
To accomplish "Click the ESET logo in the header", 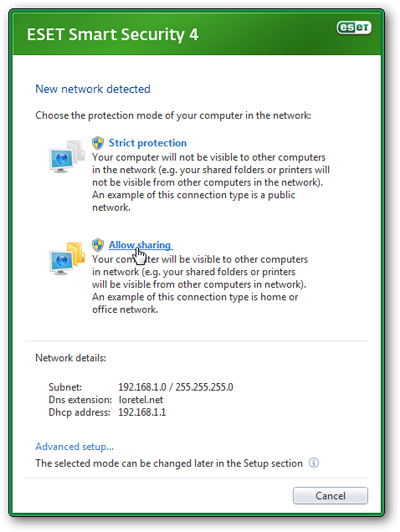I will point(354,27).
